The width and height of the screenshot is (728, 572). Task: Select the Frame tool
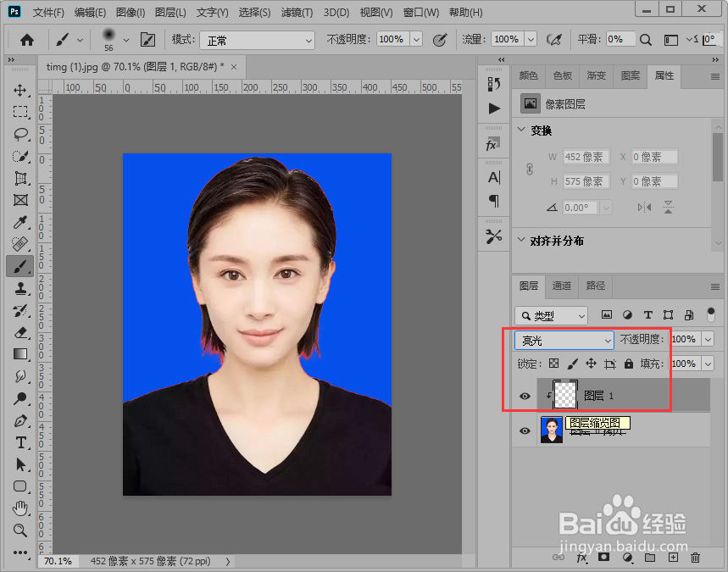20,200
